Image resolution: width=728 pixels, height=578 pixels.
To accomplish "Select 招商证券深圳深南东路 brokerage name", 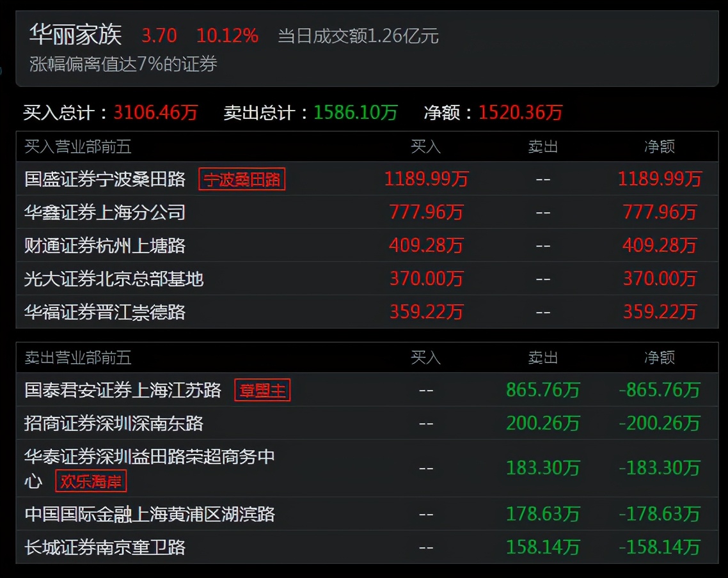I will pyautogui.click(x=114, y=423).
